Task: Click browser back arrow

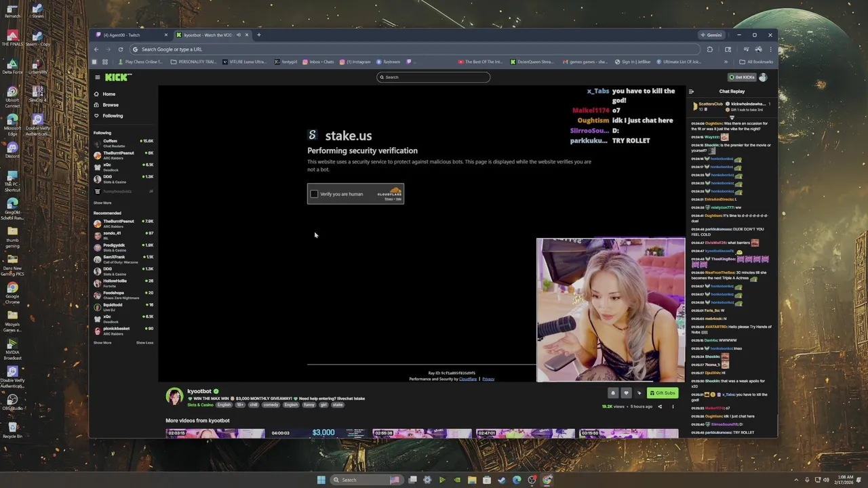Action: tap(96, 49)
